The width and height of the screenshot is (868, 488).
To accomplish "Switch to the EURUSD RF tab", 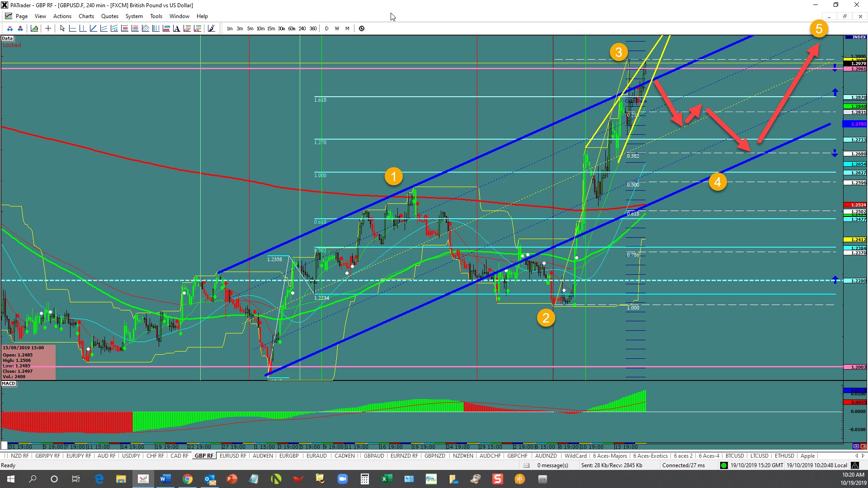I will tap(233, 456).
